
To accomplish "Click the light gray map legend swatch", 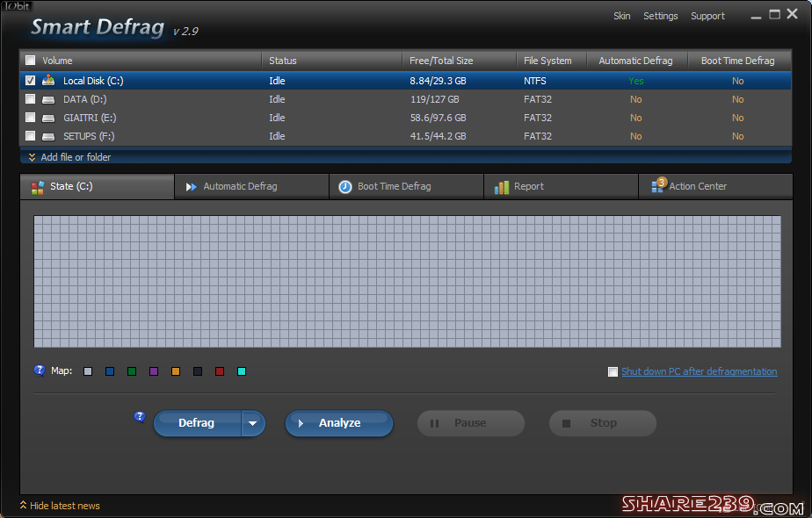I will 88,371.
